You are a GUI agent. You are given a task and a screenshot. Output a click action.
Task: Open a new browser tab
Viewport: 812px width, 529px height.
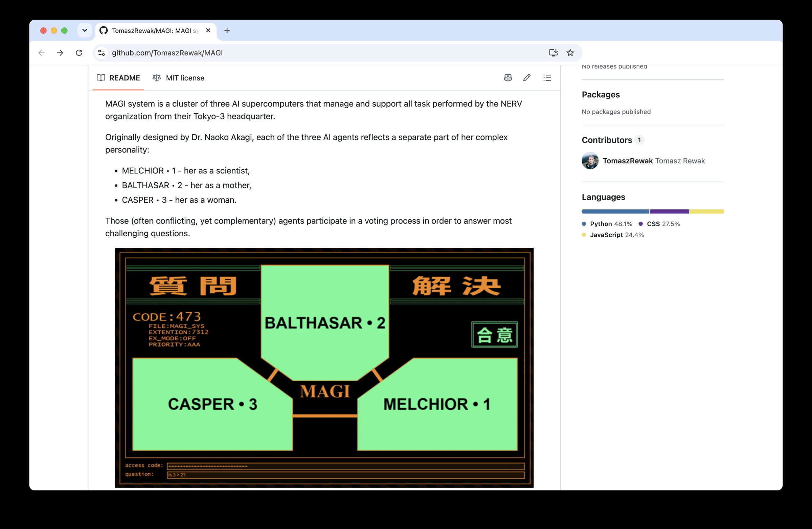click(x=227, y=31)
